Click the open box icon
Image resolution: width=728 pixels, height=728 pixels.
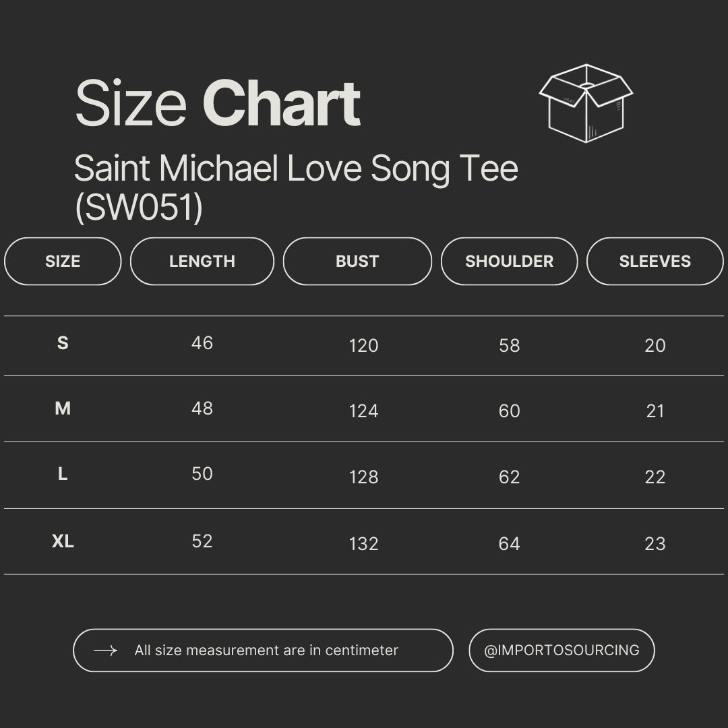[x=586, y=103]
